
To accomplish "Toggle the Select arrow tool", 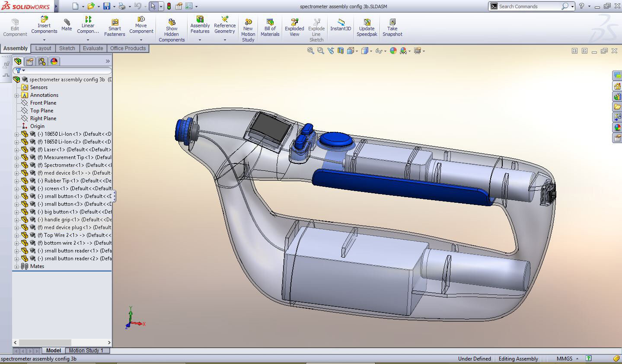I will (153, 6).
